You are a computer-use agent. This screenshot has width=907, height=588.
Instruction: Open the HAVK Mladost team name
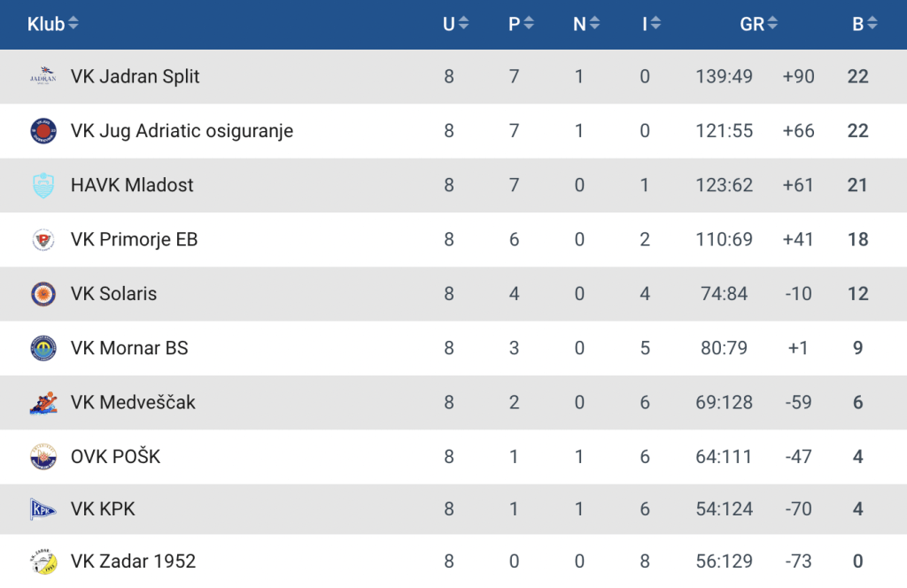point(132,185)
